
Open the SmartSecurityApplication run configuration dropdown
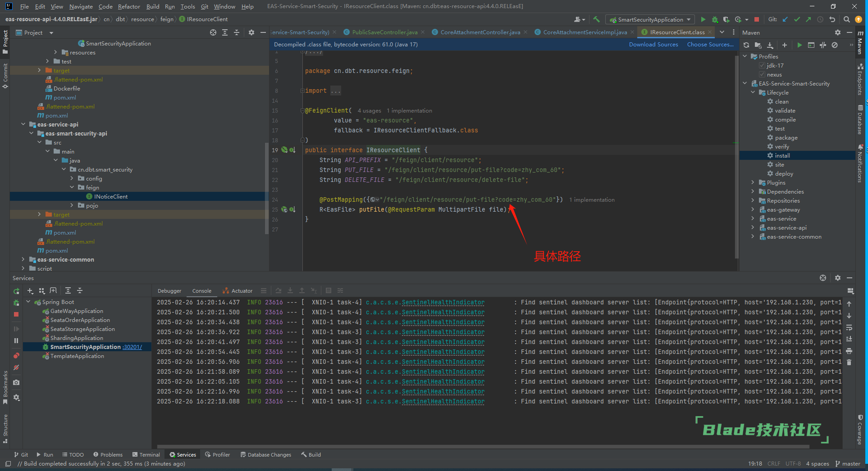[649, 19]
